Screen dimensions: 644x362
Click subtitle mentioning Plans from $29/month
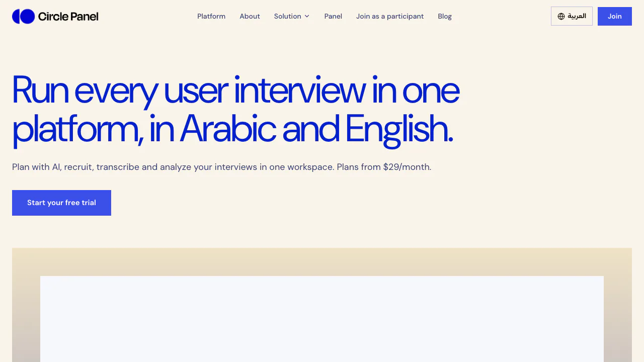(221, 167)
